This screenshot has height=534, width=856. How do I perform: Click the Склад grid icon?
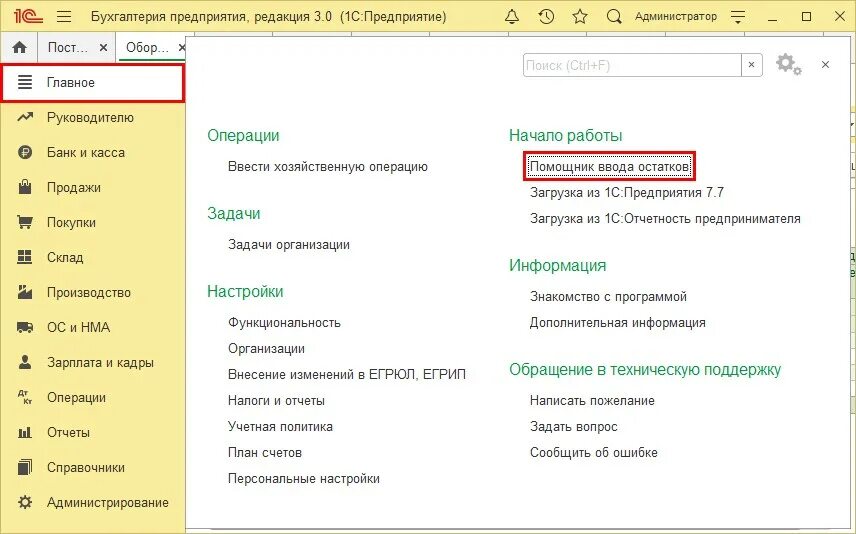click(25, 257)
